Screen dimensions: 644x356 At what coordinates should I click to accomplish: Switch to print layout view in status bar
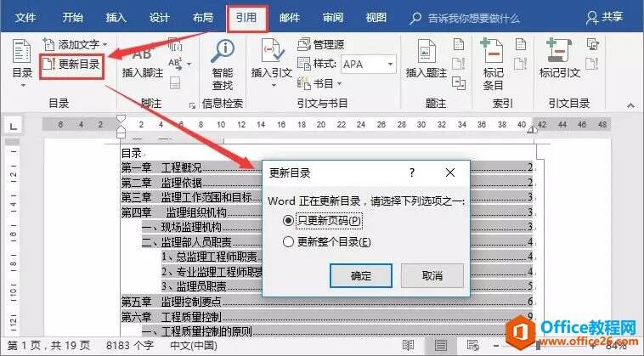click(x=441, y=346)
